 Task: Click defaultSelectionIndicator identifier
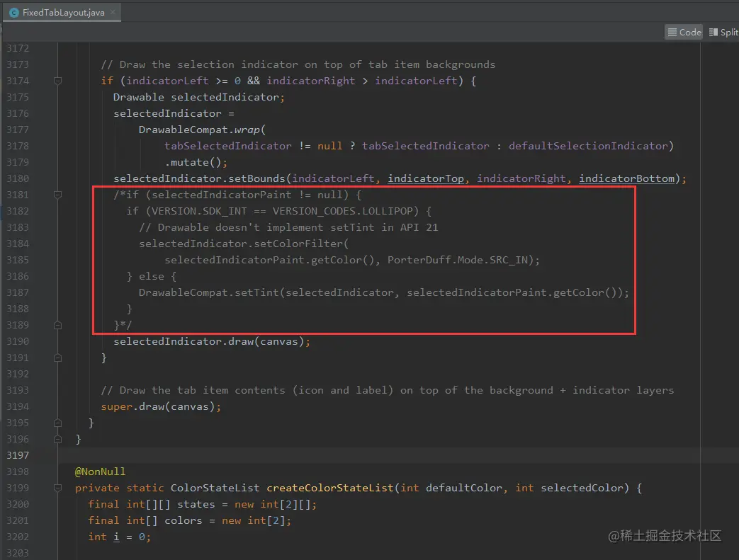(x=588, y=146)
